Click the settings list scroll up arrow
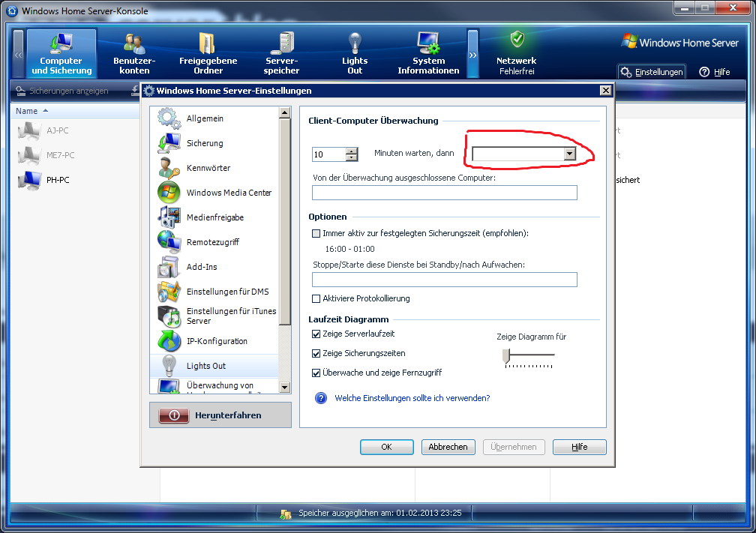The height and width of the screenshot is (533, 756). tap(284, 112)
